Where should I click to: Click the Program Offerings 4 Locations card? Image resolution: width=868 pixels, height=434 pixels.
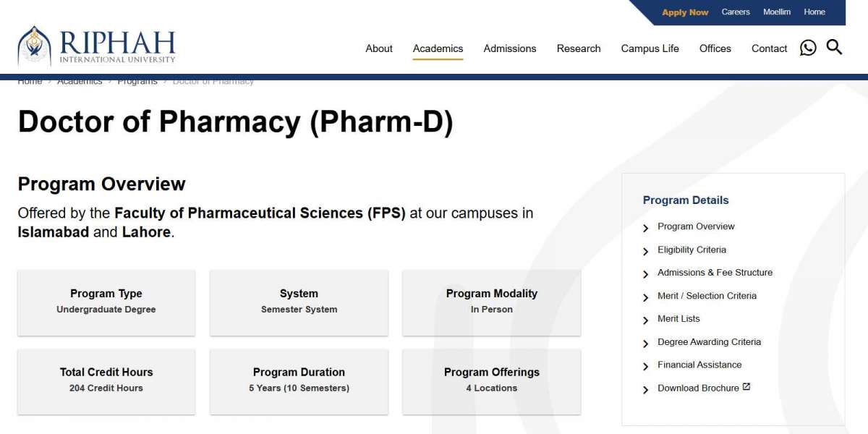click(492, 382)
